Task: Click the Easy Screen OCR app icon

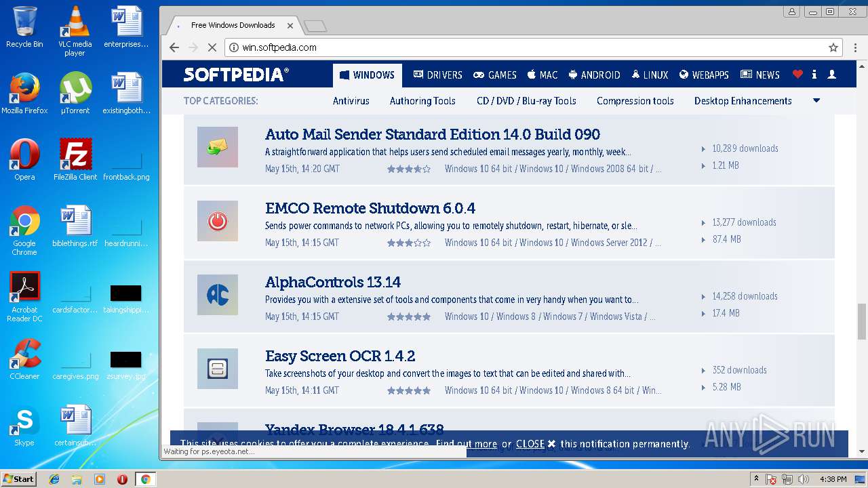Action: [x=218, y=369]
